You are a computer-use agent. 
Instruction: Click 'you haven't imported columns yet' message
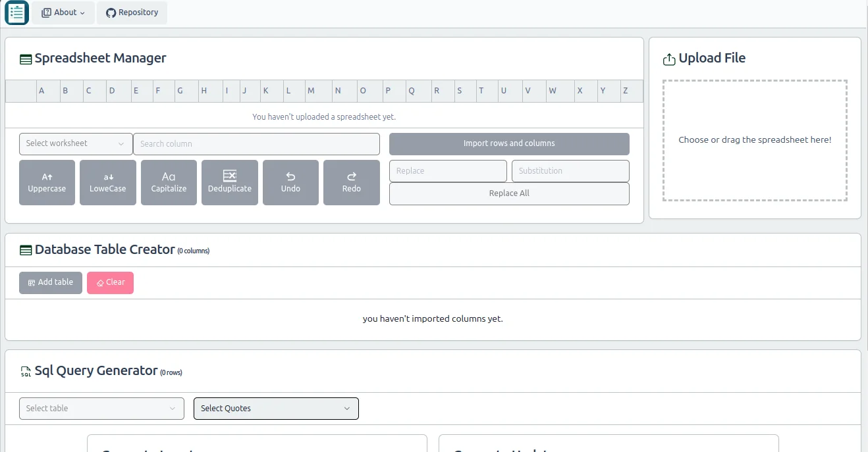[433, 319]
